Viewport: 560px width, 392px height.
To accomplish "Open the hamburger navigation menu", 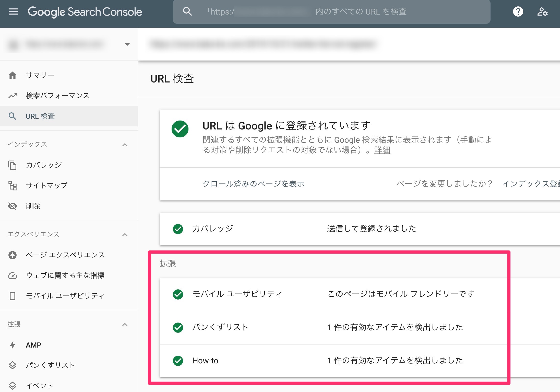I will [x=13, y=12].
